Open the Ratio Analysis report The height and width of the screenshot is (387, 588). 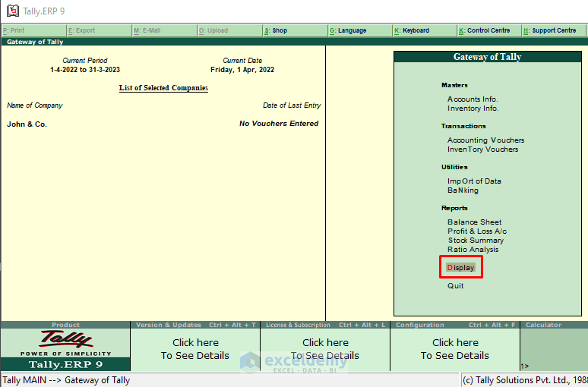[x=473, y=250]
